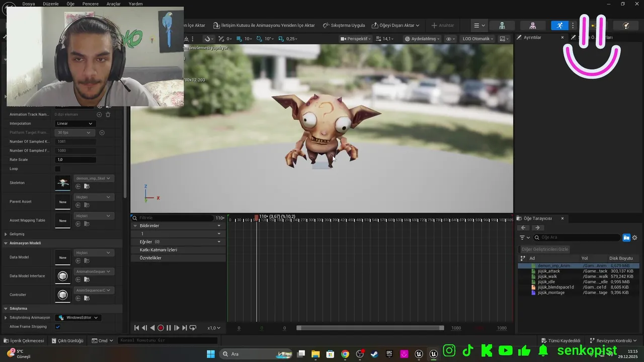Viewport: 644px width, 362px height.
Task: Uncheck Allow Frame Stripping
Action: tap(57, 327)
